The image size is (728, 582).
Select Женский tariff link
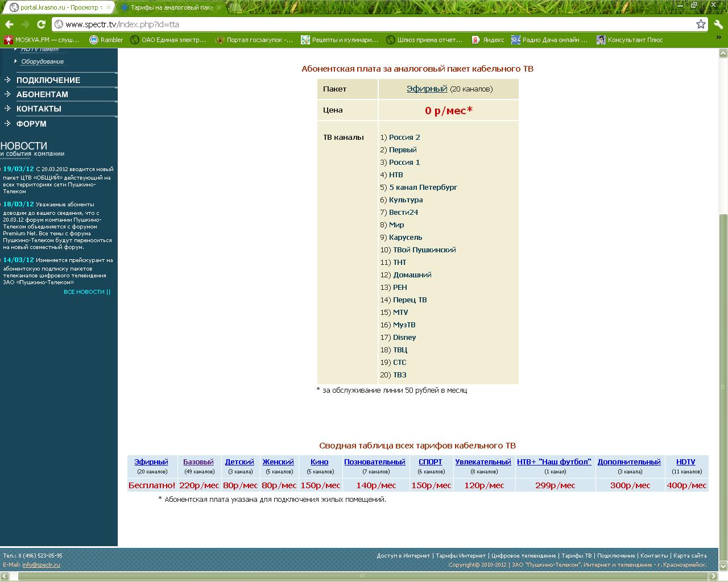278,462
